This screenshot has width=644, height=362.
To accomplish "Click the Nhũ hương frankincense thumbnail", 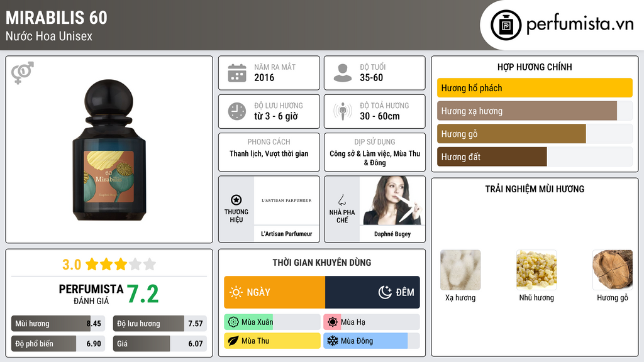I will tap(536, 270).
